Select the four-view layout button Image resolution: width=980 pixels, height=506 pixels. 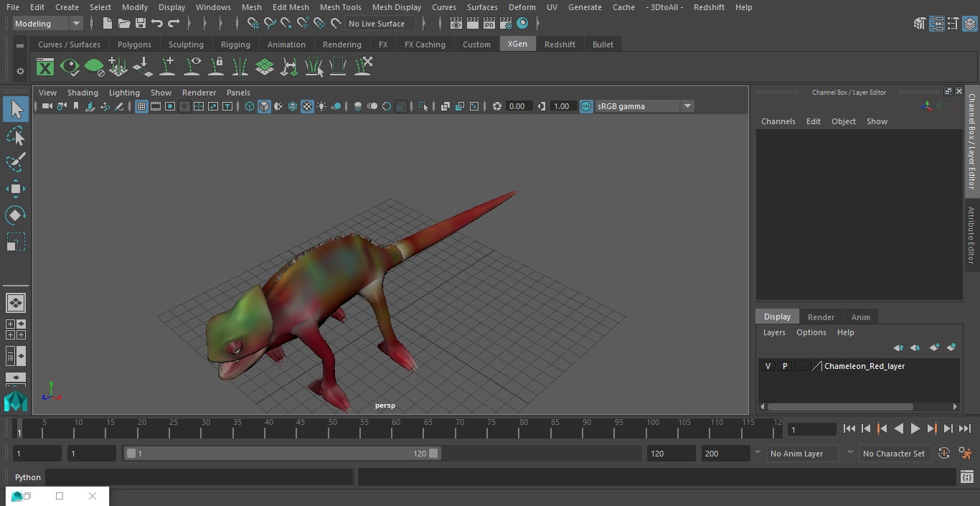click(x=16, y=329)
